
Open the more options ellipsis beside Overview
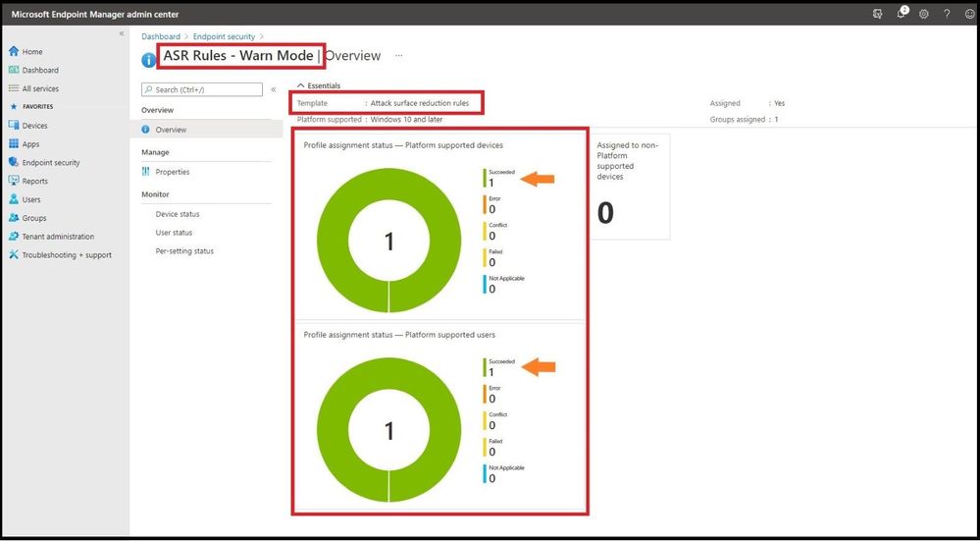pos(398,56)
